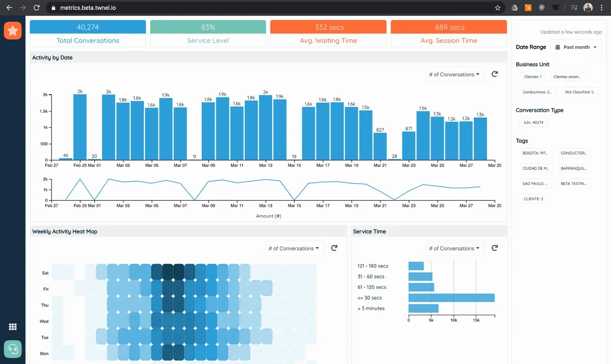Click the Total Conversations card

(x=88, y=34)
